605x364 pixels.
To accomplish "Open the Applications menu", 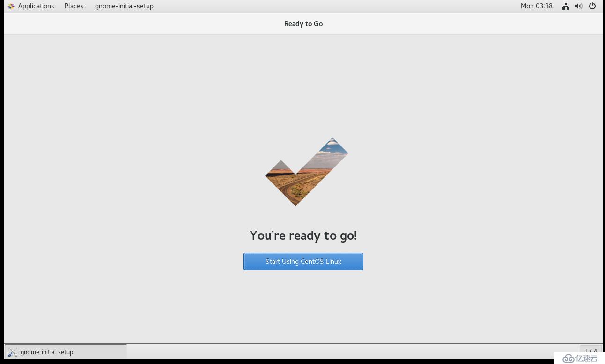I will click(x=36, y=6).
